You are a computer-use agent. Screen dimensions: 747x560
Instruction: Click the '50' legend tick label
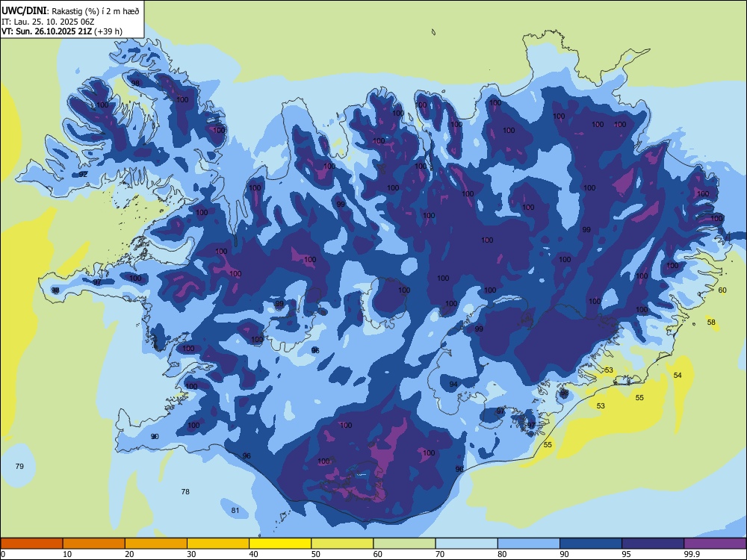pyautogui.click(x=315, y=554)
